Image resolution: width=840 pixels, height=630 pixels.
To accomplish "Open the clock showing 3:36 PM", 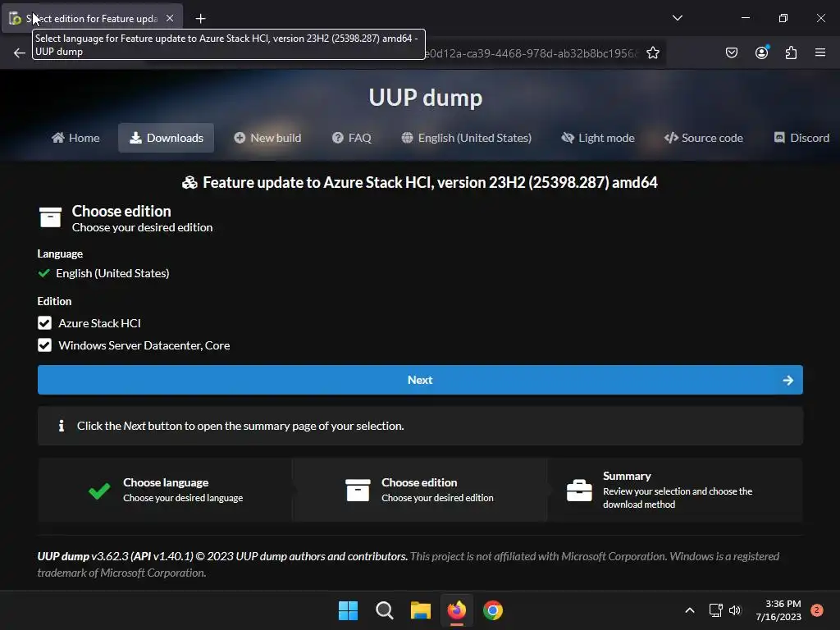I will [x=778, y=610].
